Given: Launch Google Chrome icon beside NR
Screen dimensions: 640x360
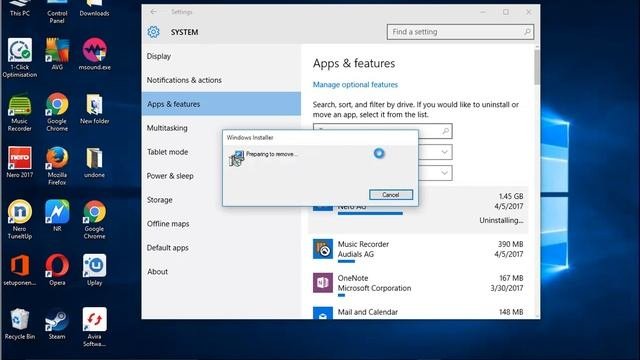Looking at the screenshot, I should click(94, 220).
